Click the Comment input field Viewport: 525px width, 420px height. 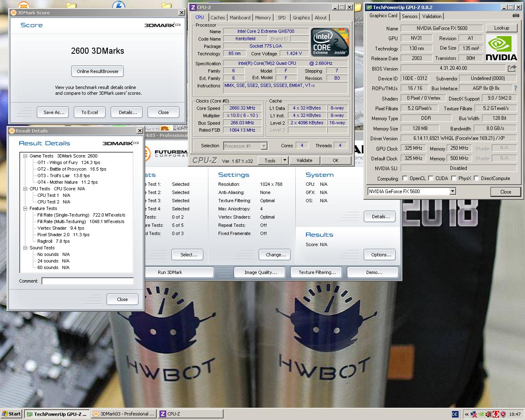pos(87,281)
